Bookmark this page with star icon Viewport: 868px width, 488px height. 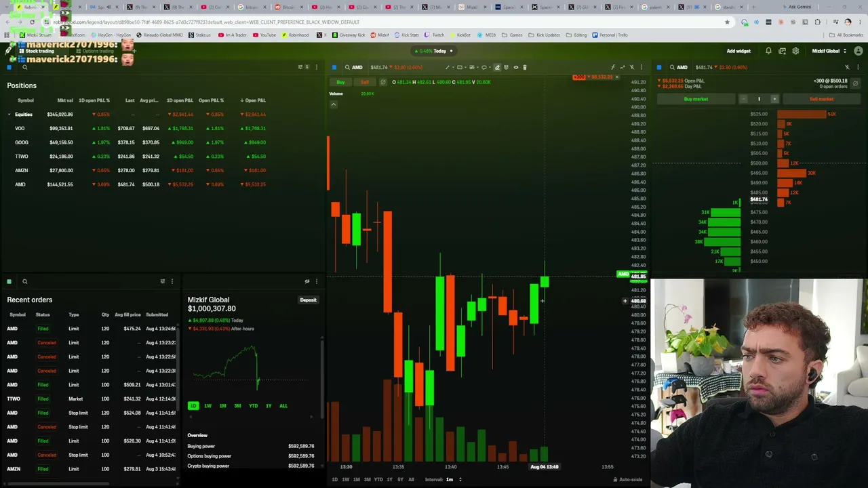pyautogui.click(x=728, y=22)
